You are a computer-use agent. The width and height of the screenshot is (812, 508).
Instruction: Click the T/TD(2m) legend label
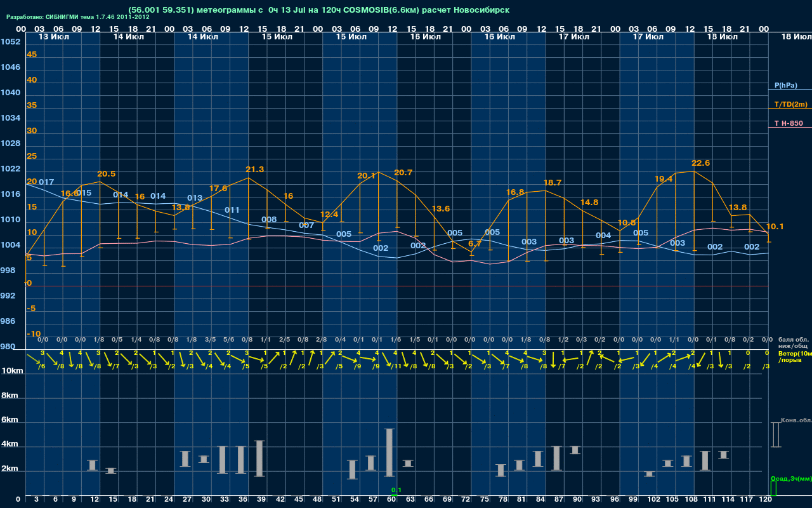(x=790, y=104)
